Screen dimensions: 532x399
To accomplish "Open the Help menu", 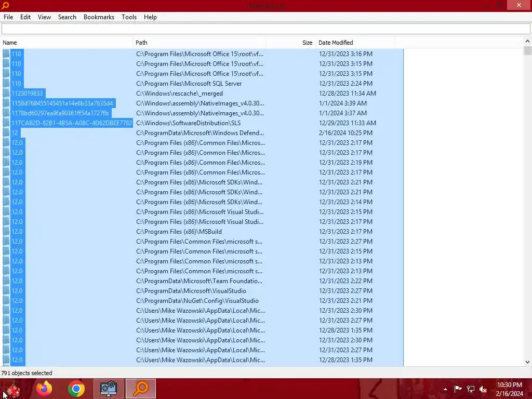I will [x=150, y=17].
